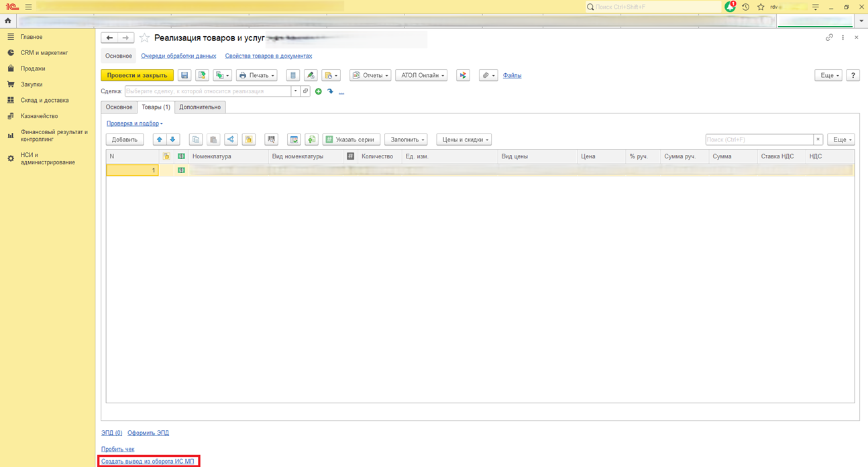Open Казначейство section in sidebar
The image size is (868, 467).
(x=39, y=116)
